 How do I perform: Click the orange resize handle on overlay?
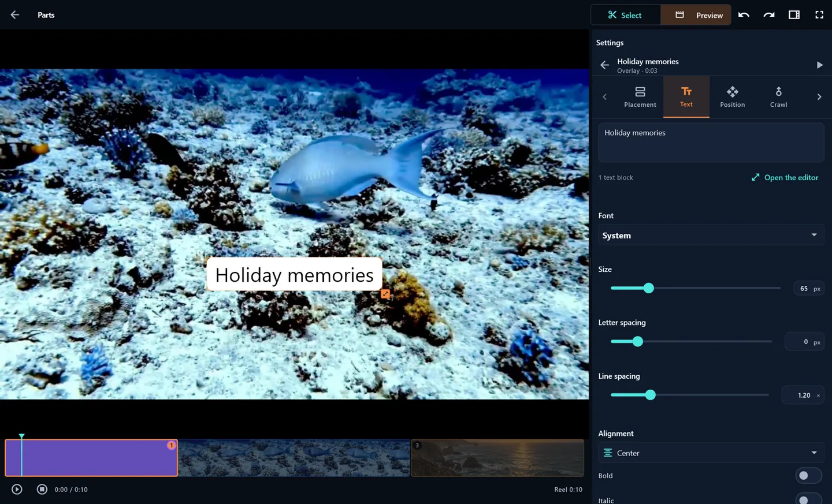385,294
